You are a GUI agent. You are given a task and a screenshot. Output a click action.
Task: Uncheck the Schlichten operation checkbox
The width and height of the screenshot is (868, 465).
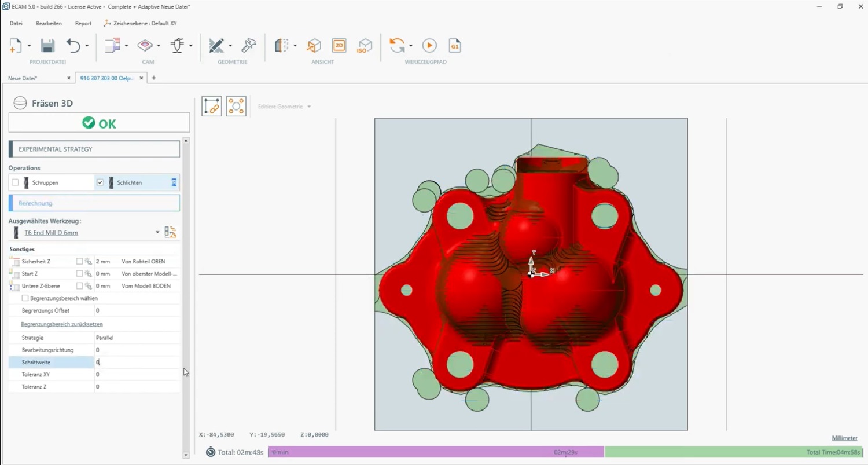100,182
